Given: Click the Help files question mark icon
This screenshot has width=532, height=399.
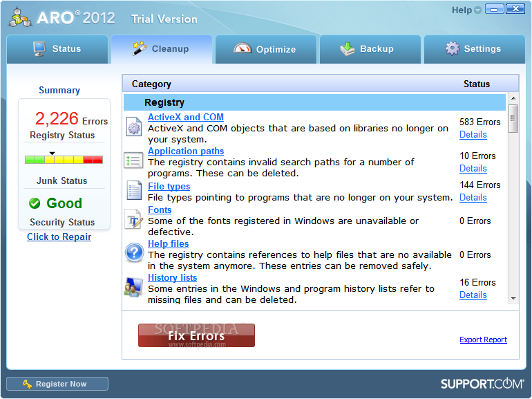Looking at the screenshot, I should [x=134, y=252].
